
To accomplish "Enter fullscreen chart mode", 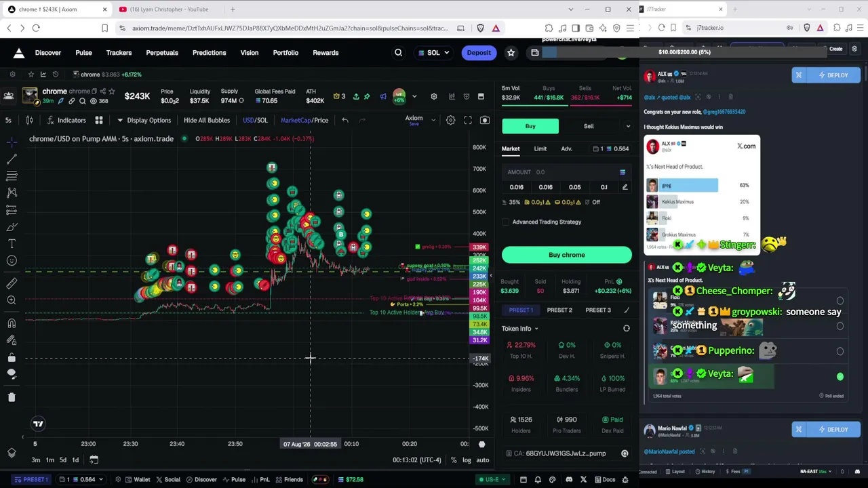I will pos(468,120).
